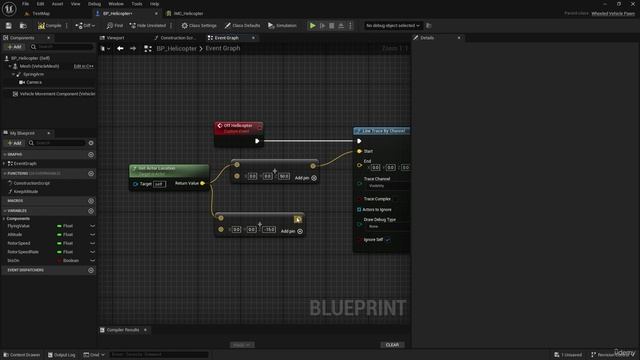Compile the BP_Helicopter blueprint
The height and width of the screenshot is (360, 640).
[49, 26]
